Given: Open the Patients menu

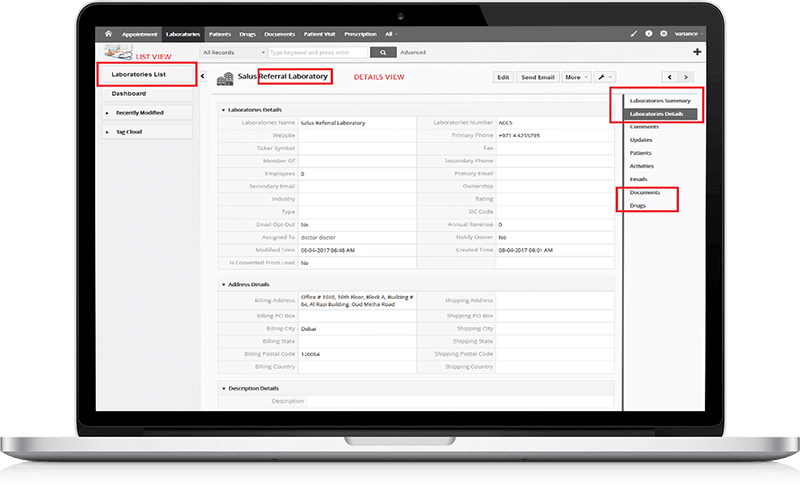Looking at the screenshot, I should pos(220,34).
